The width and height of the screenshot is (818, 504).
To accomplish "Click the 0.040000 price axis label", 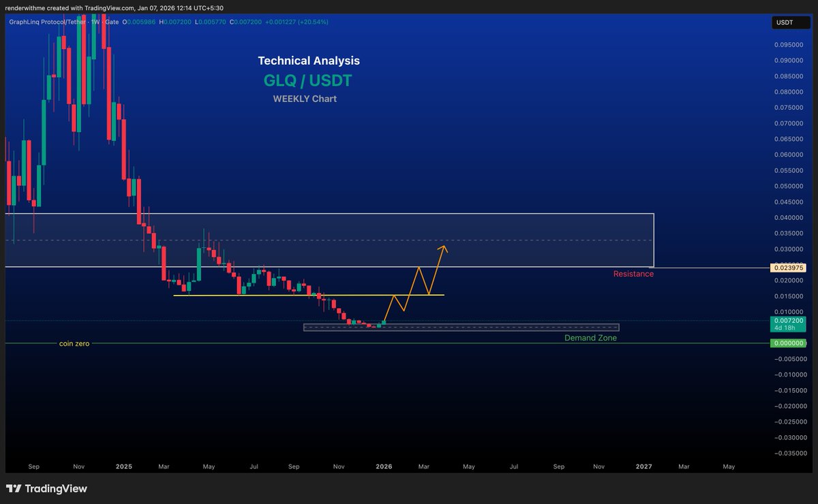I will [x=788, y=218].
